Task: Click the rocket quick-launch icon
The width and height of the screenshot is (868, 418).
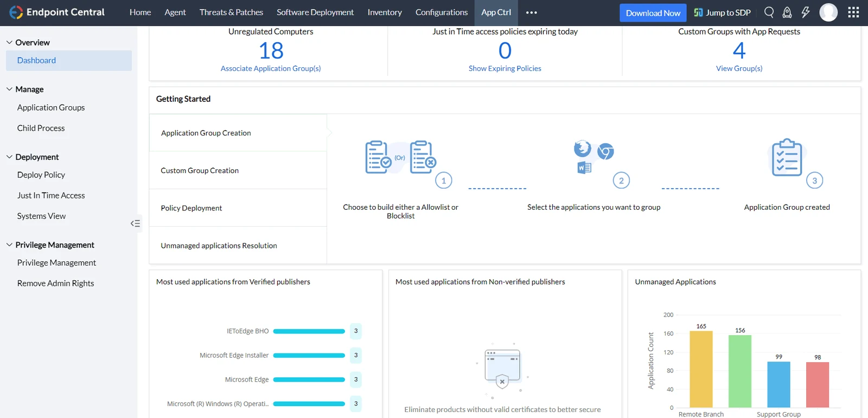Action: coord(787,12)
